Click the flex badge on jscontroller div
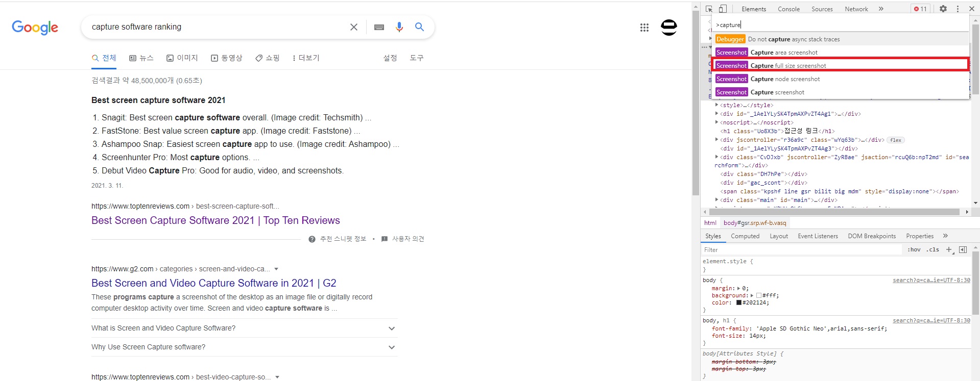 tap(896, 140)
